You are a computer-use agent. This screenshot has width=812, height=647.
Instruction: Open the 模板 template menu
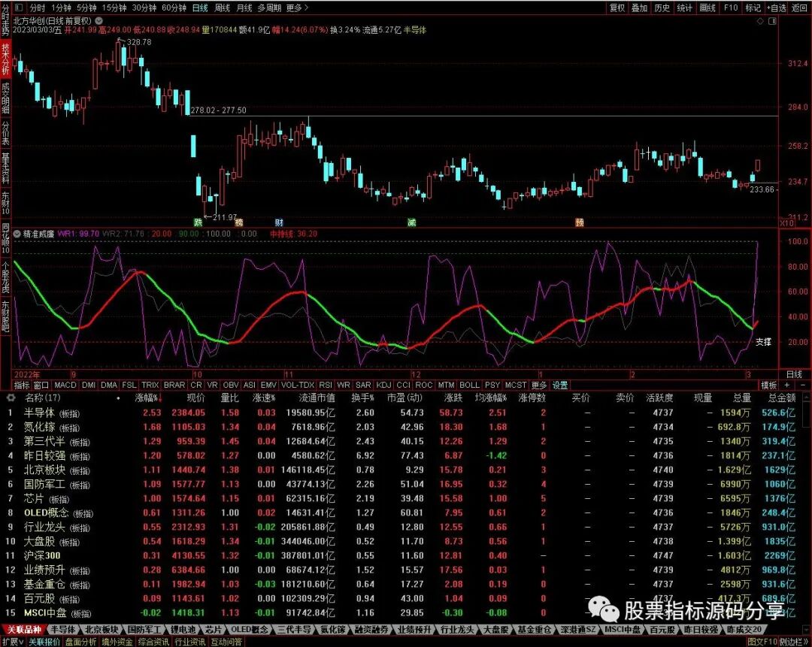pos(769,385)
